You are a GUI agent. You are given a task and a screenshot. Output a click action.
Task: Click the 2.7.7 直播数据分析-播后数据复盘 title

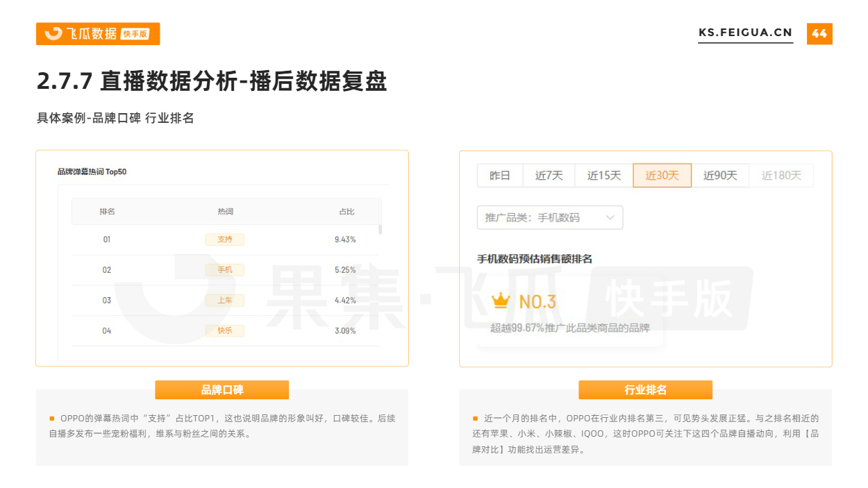pos(212,82)
